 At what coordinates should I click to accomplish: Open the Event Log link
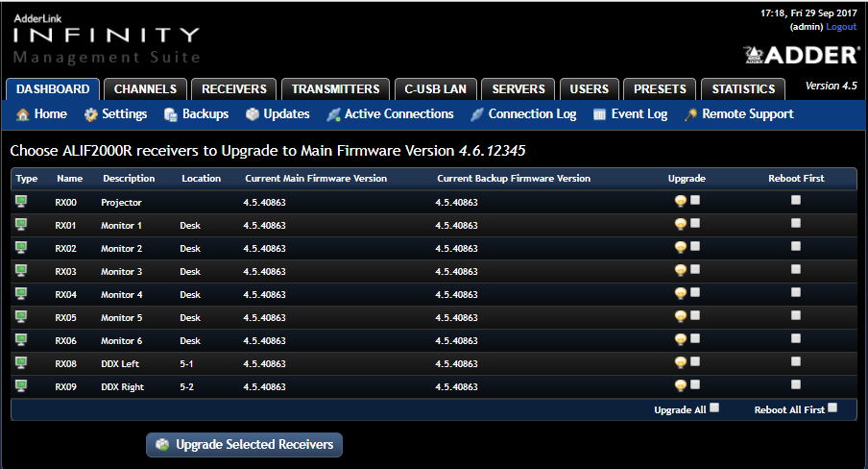639,114
